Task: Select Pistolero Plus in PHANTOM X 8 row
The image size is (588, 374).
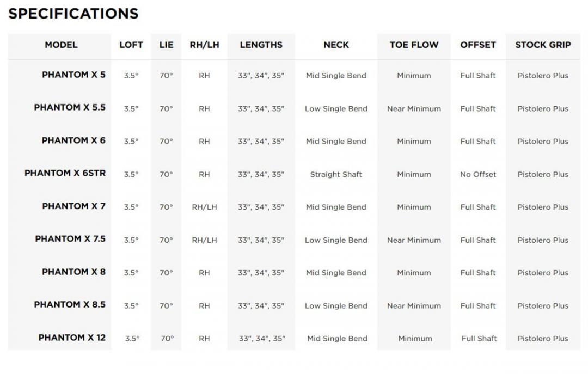Action: click(x=543, y=273)
